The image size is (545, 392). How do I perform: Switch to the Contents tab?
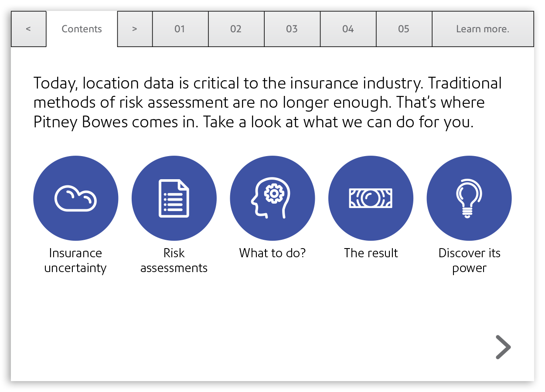[82, 29]
